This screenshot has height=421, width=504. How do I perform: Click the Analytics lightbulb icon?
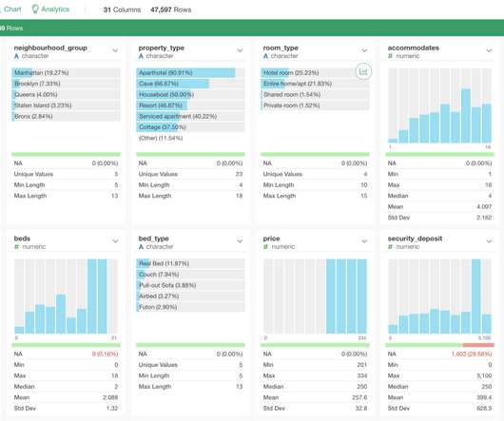coord(35,9)
